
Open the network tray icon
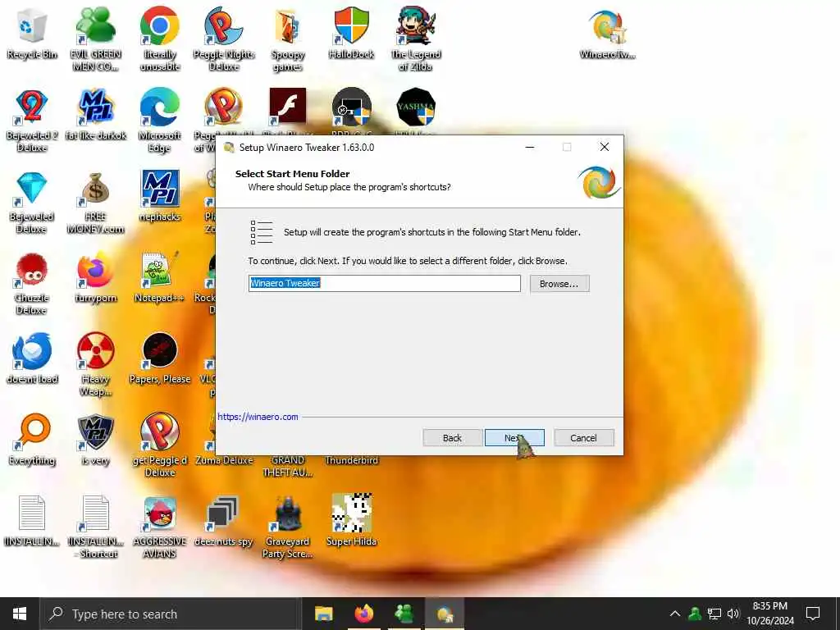[x=714, y=614]
